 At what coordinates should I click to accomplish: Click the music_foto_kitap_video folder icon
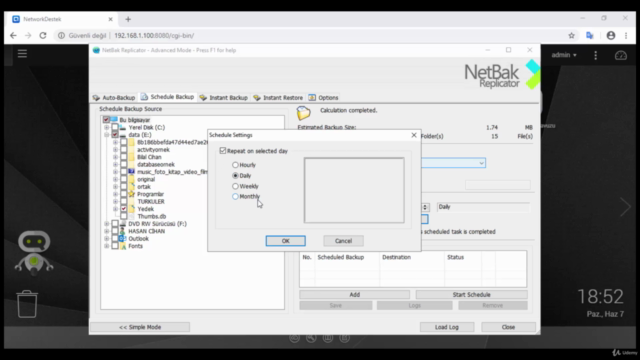point(131,172)
